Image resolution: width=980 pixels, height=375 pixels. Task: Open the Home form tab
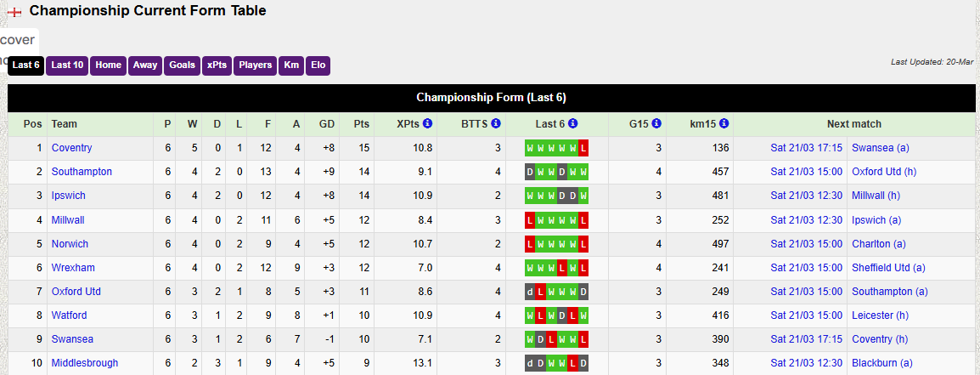[109, 65]
